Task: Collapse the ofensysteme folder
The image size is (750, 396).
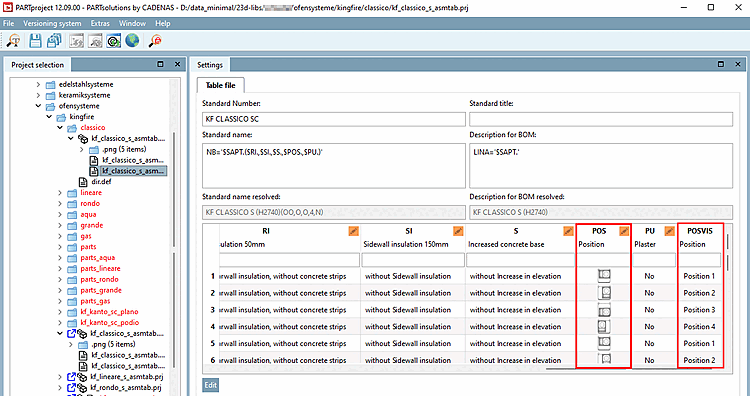Action: pyautogui.click(x=38, y=106)
